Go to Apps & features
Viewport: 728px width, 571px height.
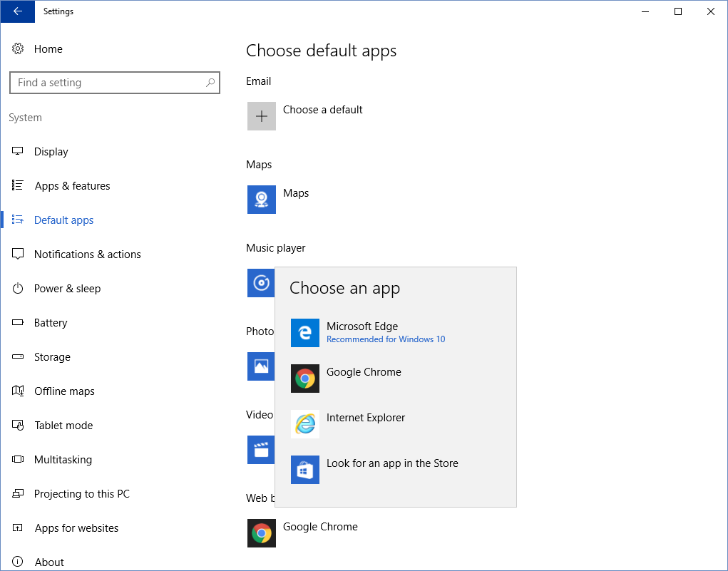(72, 186)
